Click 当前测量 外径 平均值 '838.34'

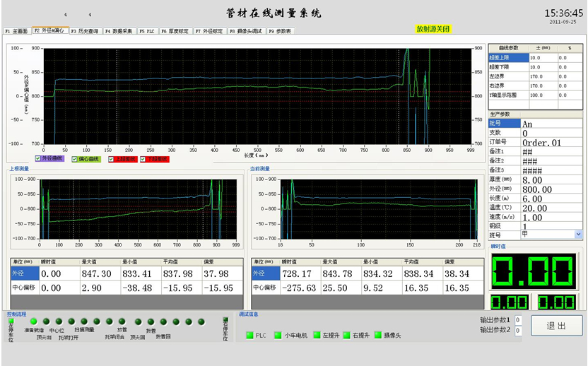click(x=423, y=273)
